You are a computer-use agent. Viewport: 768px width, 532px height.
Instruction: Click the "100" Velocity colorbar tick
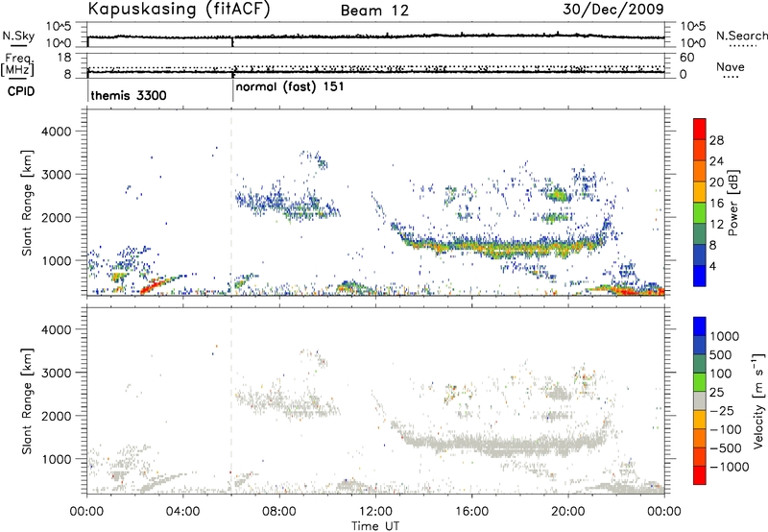(721, 374)
